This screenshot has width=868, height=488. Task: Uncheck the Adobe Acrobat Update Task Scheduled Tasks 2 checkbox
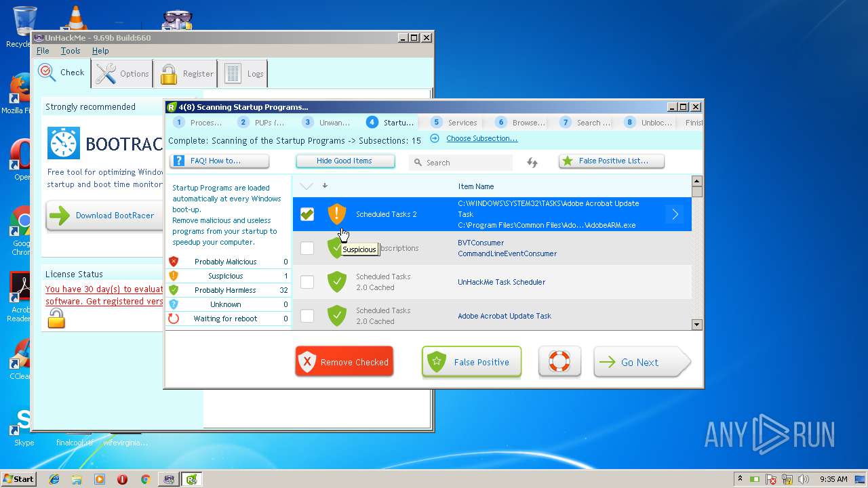click(x=307, y=214)
